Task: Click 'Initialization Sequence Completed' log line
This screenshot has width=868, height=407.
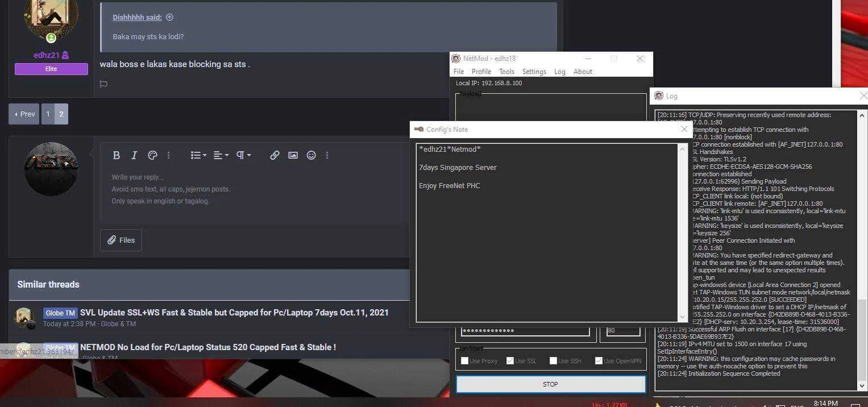Action: [x=734, y=373]
